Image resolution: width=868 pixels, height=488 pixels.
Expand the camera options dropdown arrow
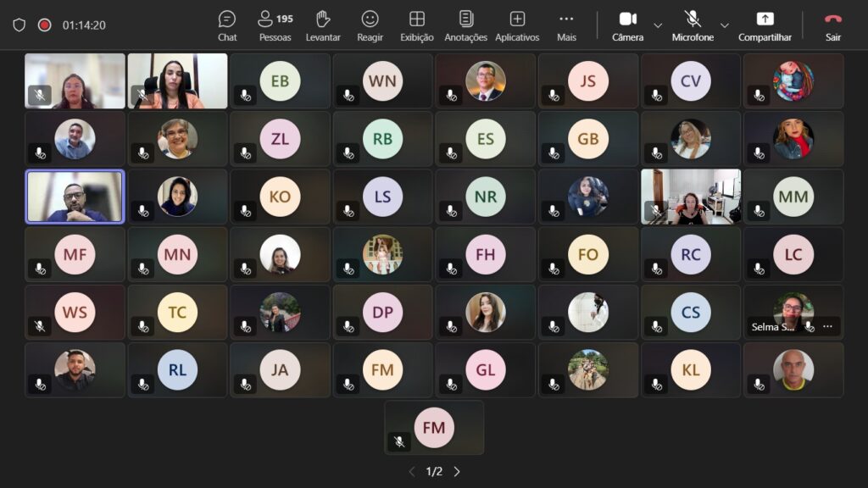(658, 25)
